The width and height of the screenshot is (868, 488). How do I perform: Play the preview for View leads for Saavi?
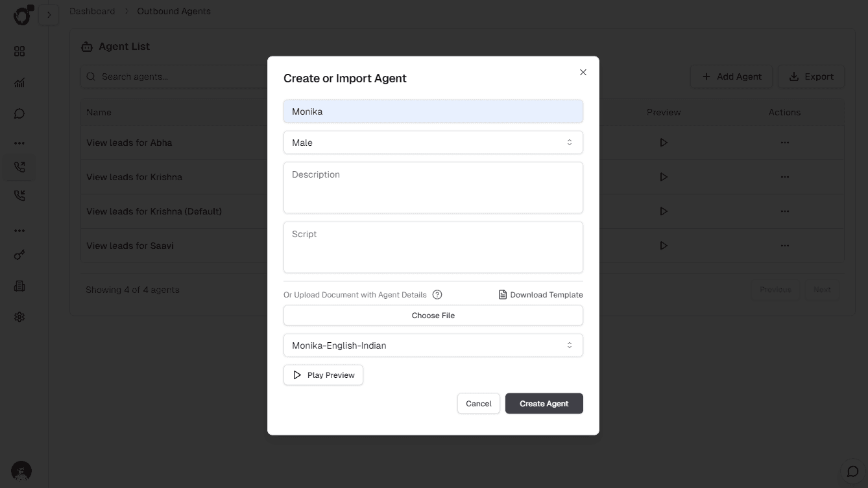coord(663,245)
